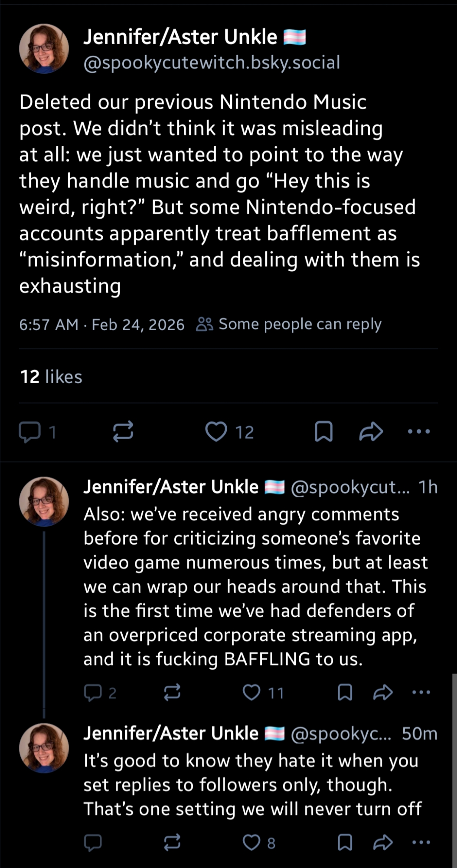The height and width of the screenshot is (868, 457).
Task: Repost the 'followers only' reply
Action: pyautogui.click(x=172, y=842)
